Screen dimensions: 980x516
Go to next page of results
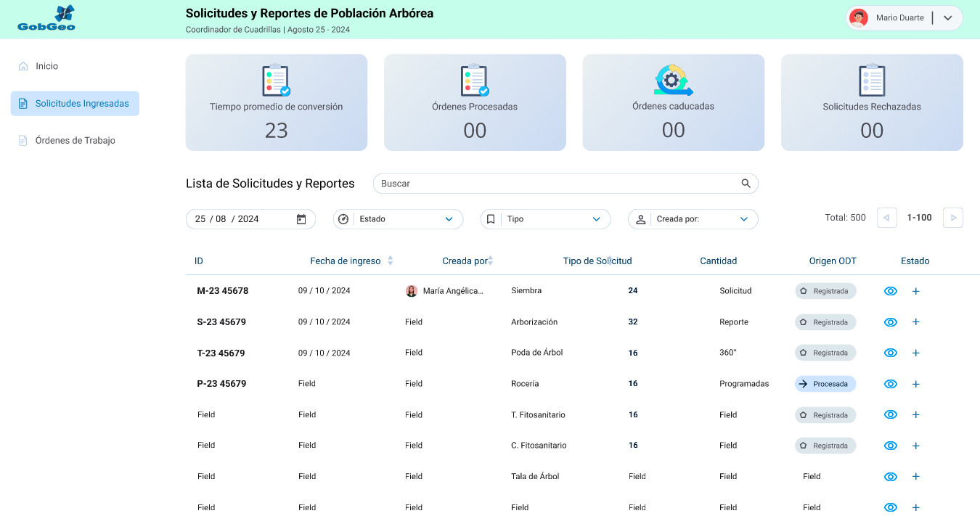click(x=952, y=218)
